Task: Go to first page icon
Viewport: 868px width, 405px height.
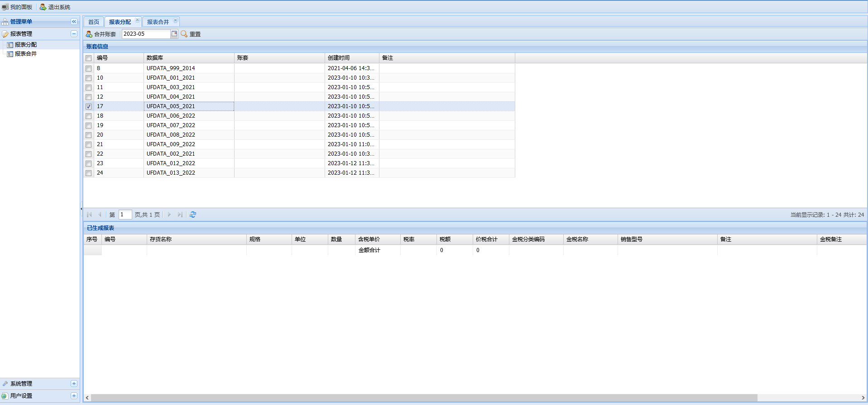Action: click(89, 214)
